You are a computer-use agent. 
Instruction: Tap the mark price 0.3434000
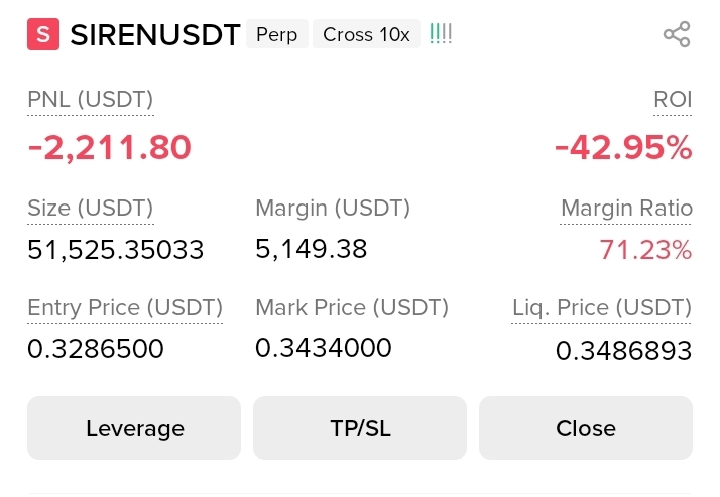click(x=323, y=348)
